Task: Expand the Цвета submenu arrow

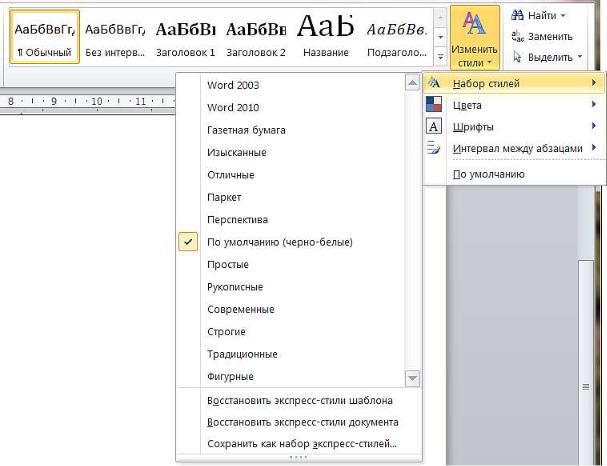Action: pos(594,104)
